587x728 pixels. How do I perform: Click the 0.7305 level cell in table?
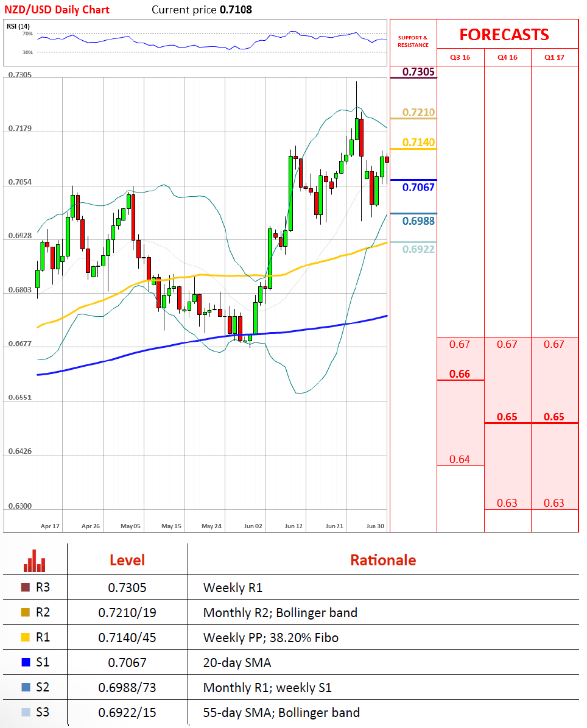point(127,588)
